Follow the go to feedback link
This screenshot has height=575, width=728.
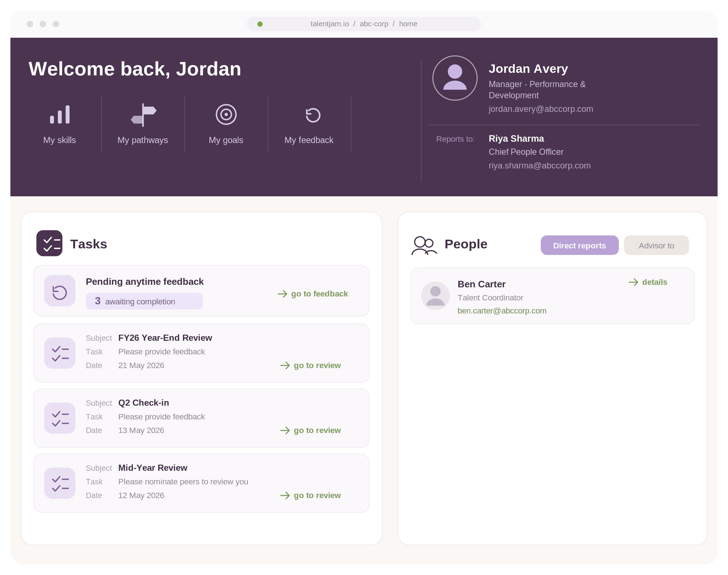313,294
